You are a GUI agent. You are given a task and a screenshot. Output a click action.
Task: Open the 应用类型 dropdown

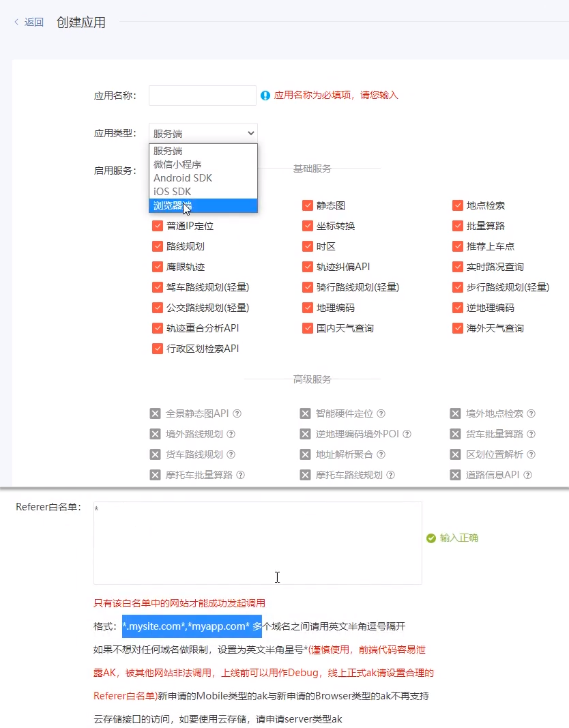[x=203, y=133]
